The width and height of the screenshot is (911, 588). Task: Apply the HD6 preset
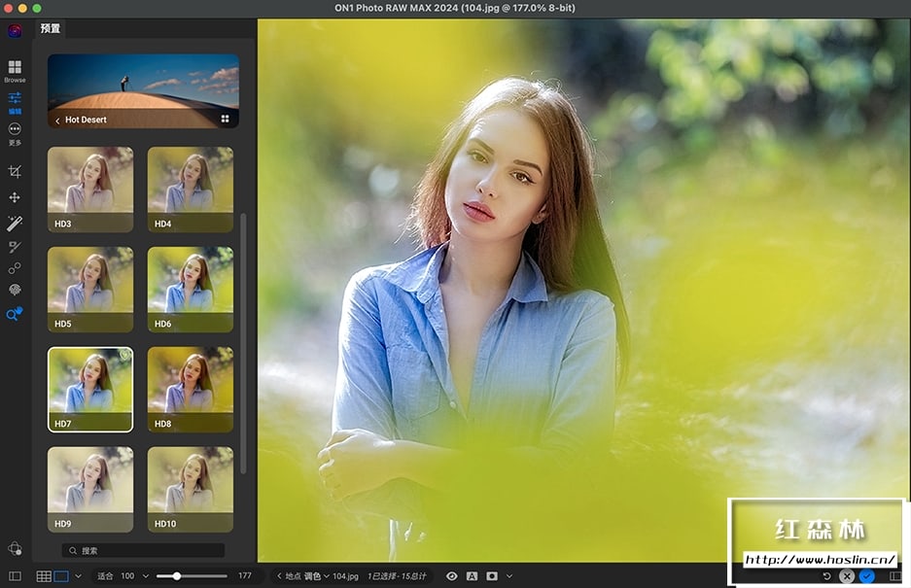coord(190,290)
